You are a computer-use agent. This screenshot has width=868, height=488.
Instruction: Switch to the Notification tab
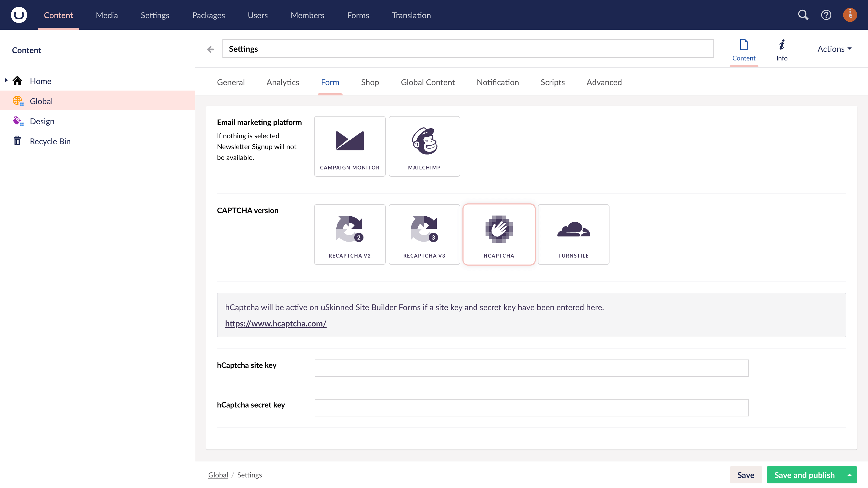coord(498,82)
